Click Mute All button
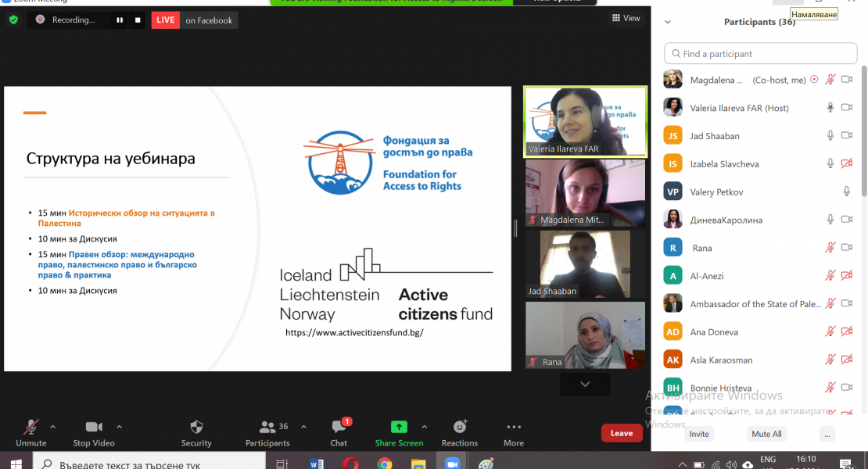The height and width of the screenshot is (469, 868). tap(766, 434)
